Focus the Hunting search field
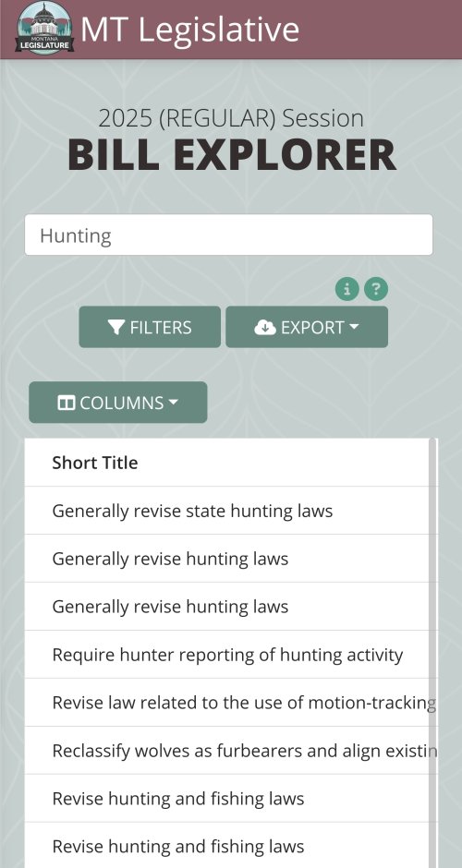The image size is (462, 868). (x=229, y=235)
